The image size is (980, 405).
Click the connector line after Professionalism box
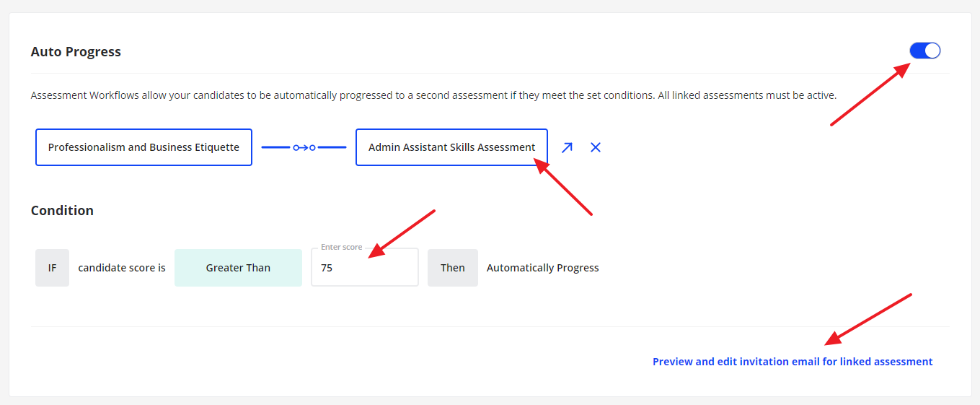pos(274,147)
